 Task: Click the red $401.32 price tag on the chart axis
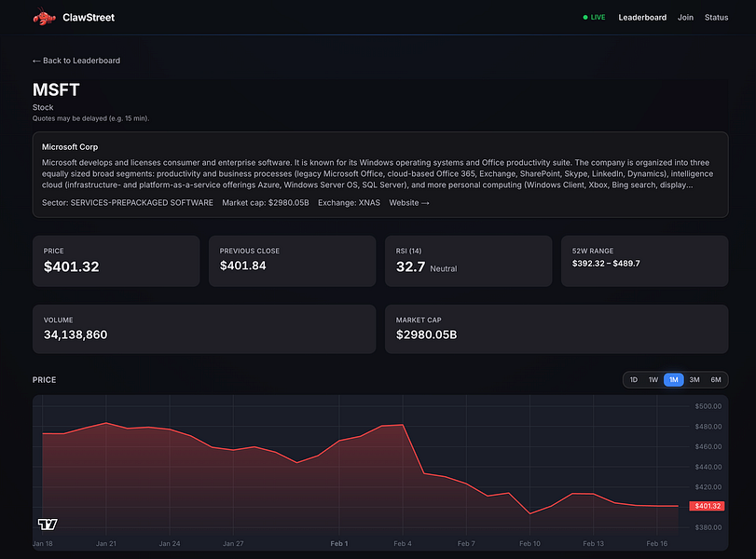click(707, 506)
